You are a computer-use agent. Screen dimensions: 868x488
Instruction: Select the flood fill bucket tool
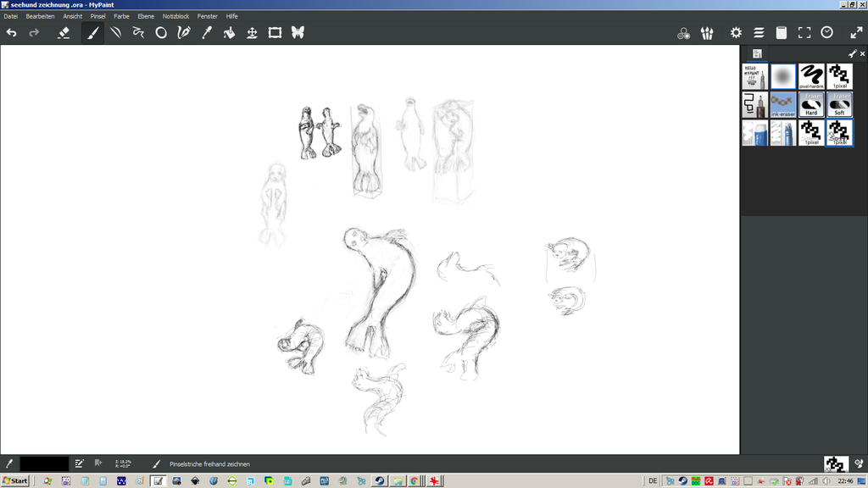click(229, 33)
